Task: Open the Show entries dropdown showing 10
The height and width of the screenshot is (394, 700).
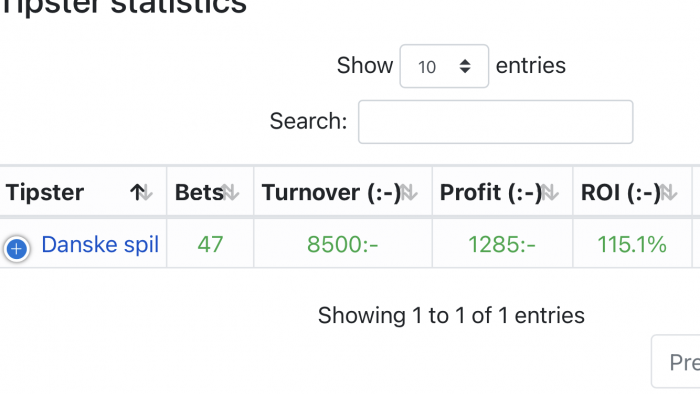Action: click(444, 66)
